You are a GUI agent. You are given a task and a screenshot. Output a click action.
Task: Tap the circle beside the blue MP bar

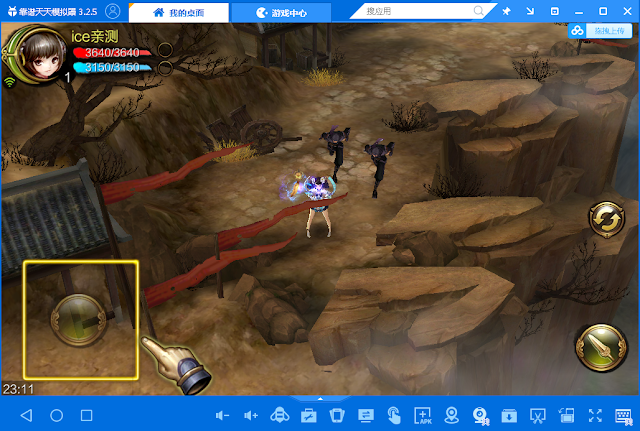click(165, 68)
